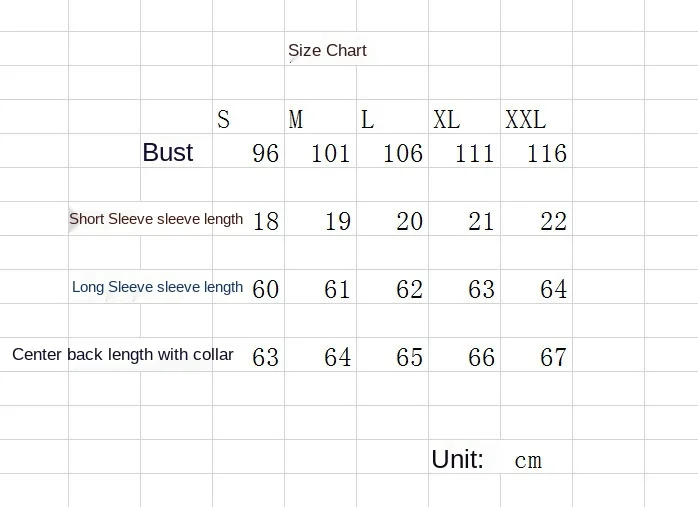Select the Size Chart title cell
This screenshot has height=507, width=698.
(x=327, y=50)
